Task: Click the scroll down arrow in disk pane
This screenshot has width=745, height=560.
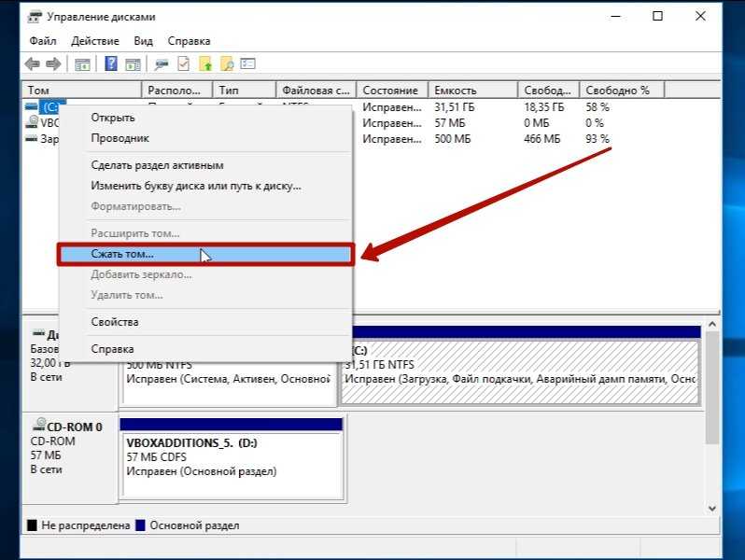Action: point(711,509)
